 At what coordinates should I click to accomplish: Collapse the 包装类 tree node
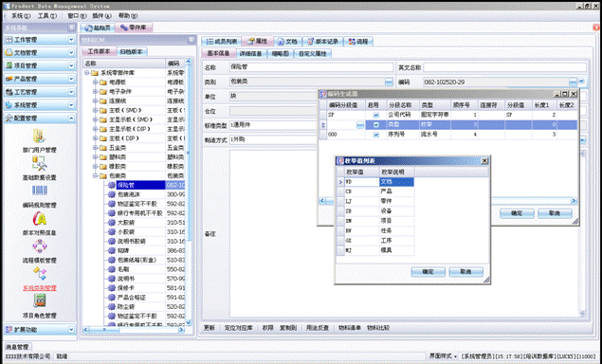(95, 175)
